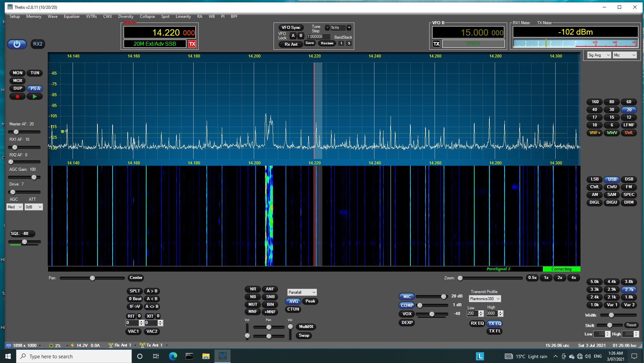Enable the second receiver with RX2
644x363 pixels.
(38, 44)
